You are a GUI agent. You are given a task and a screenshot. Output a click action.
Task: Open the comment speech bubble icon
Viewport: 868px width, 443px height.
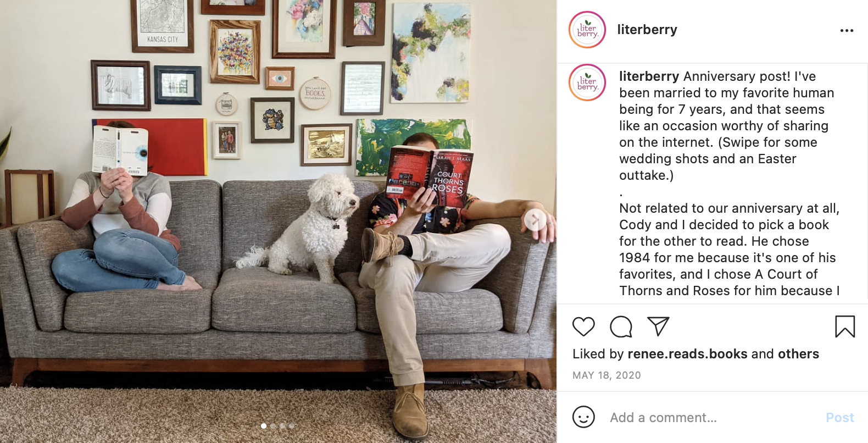pos(621,326)
